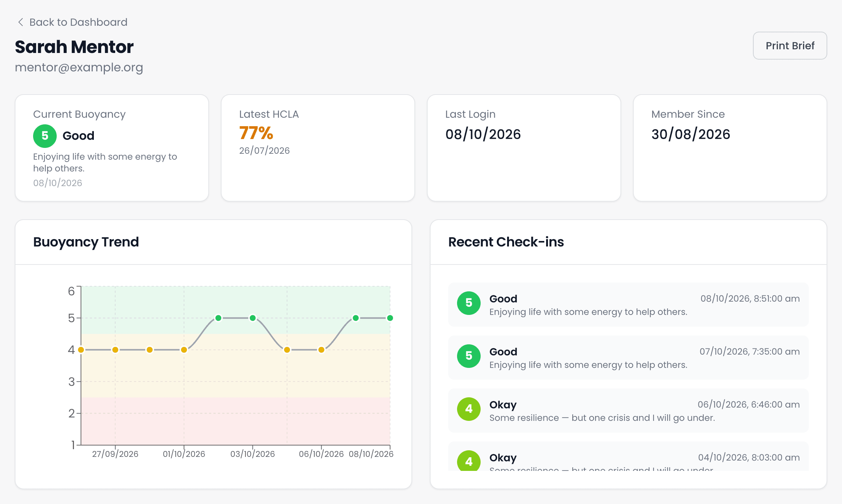Click the Print Brief button
The image size is (842, 504).
(790, 46)
